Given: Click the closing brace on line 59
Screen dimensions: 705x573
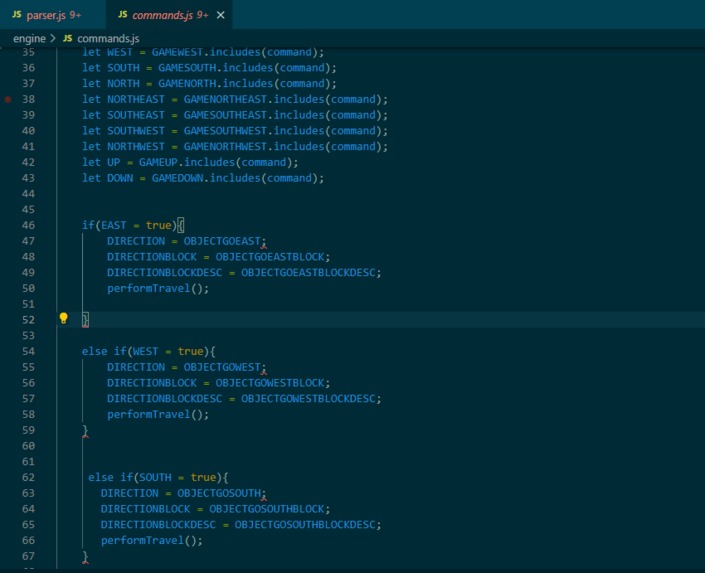Looking at the screenshot, I should 85,431.
